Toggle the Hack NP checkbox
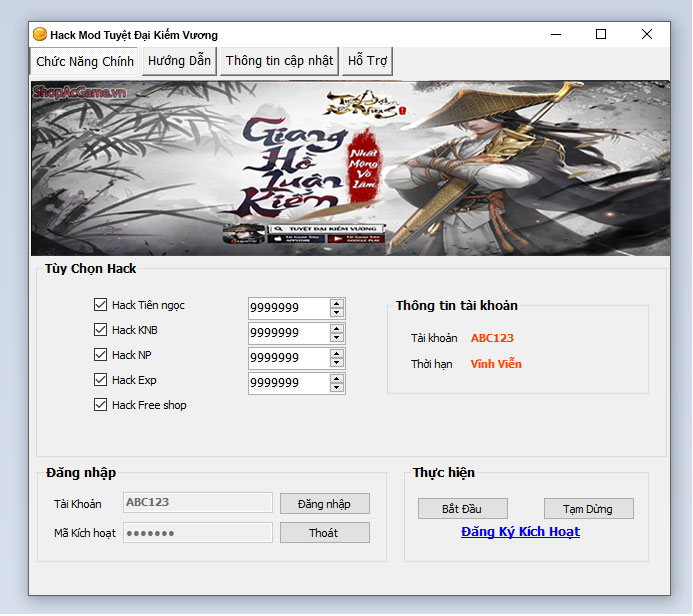Image resolution: width=693 pixels, height=616 pixels. 100,354
